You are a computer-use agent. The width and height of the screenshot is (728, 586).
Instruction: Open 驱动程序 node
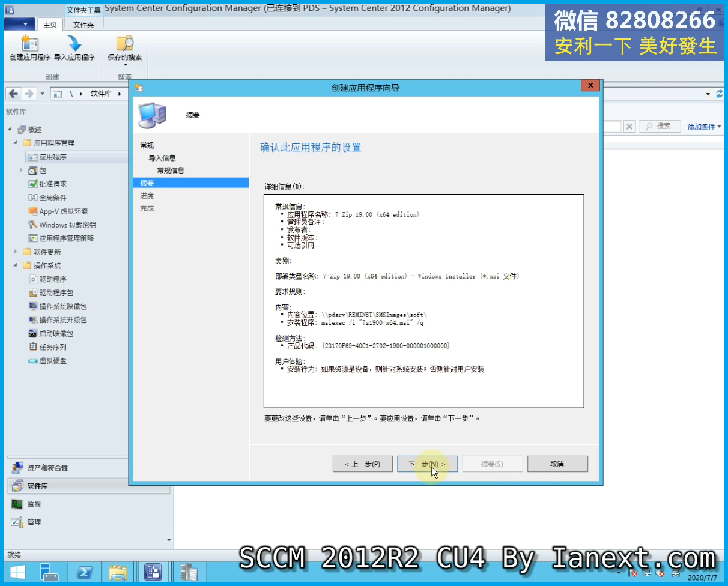[x=53, y=279]
